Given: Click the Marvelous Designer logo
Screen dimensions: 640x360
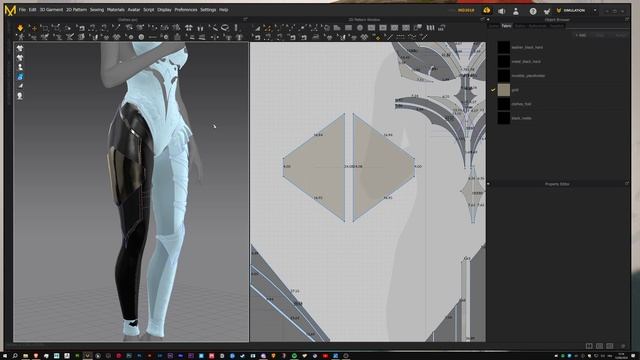Looking at the screenshot, I should (x=10, y=10).
